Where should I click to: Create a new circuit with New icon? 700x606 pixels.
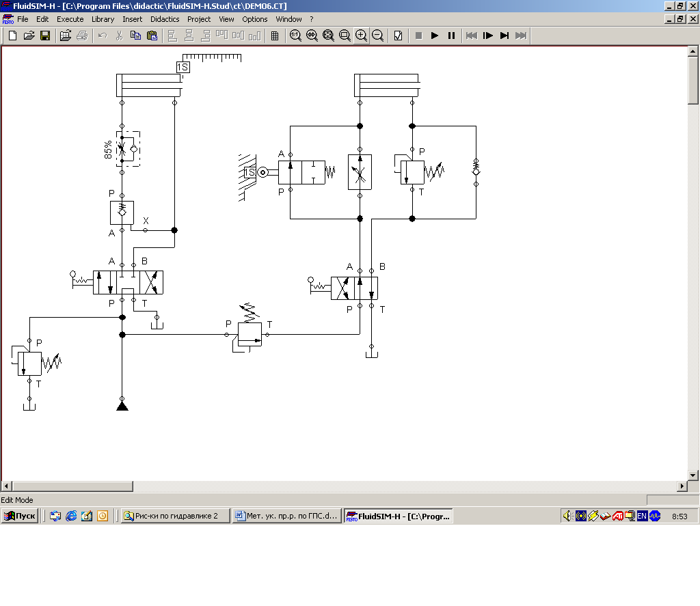tap(12, 36)
